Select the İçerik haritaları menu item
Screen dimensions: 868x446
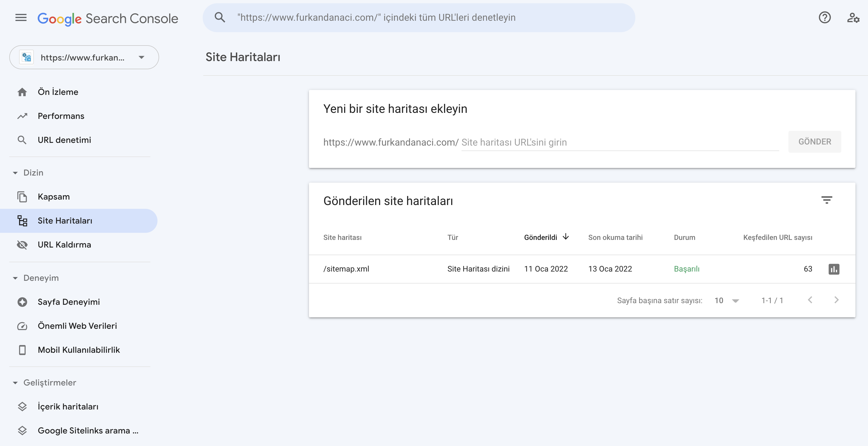click(68, 406)
